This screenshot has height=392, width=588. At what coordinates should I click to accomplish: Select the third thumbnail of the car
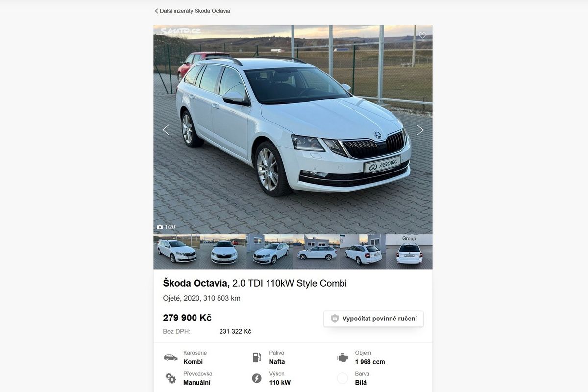click(269, 251)
